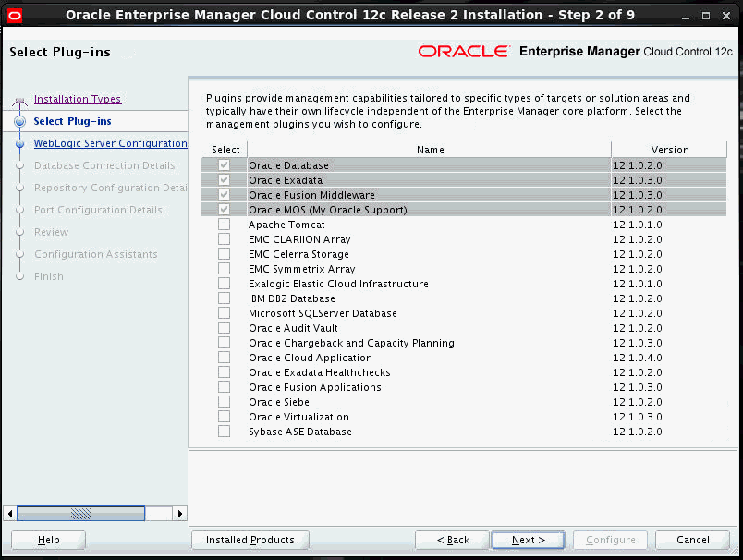Tick the Apache Tomcat plug-in checkbox
Screen dimensions: 743x560
225,225
